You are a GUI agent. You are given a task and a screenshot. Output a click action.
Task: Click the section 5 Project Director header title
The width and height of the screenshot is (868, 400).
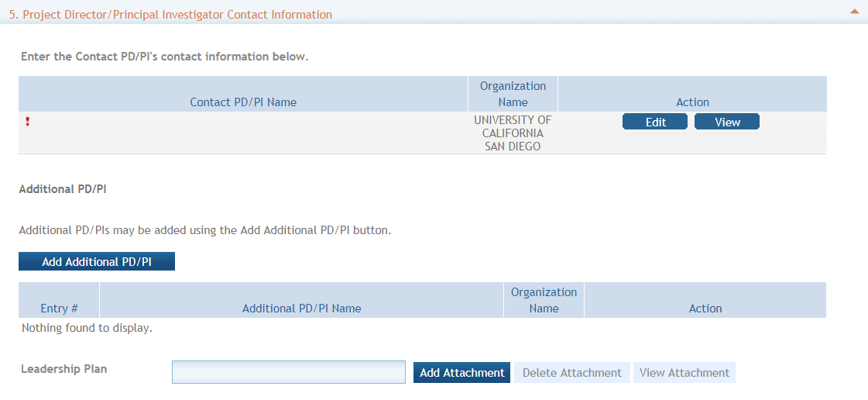(170, 15)
